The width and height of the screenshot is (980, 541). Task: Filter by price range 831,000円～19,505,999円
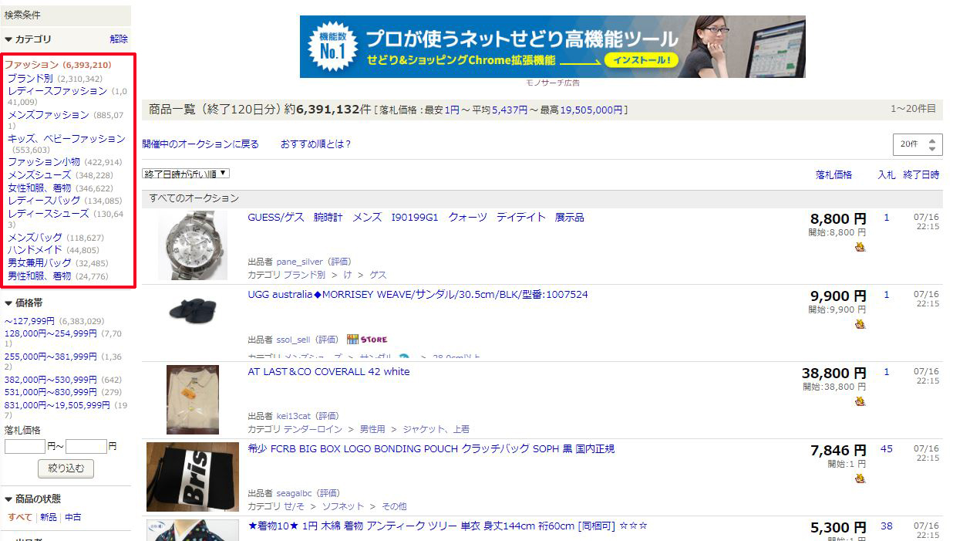57,405
